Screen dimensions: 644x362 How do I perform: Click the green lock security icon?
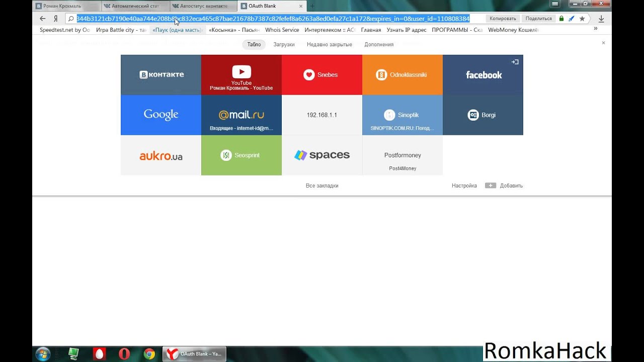pyautogui.click(x=561, y=19)
